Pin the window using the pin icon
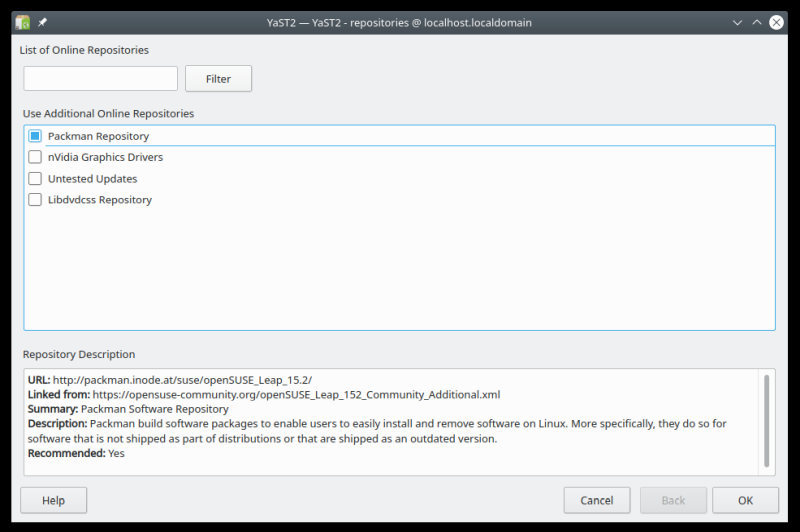The image size is (800, 532). click(x=42, y=22)
